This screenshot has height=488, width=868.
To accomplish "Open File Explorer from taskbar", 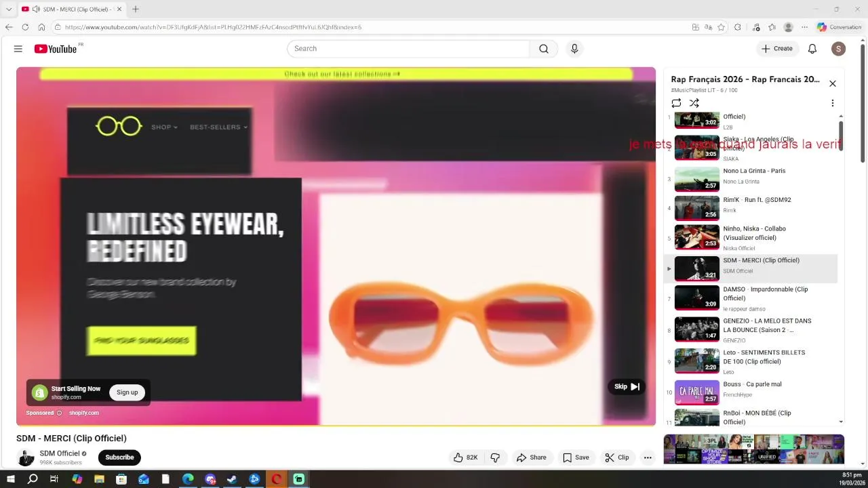I will (x=99, y=479).
